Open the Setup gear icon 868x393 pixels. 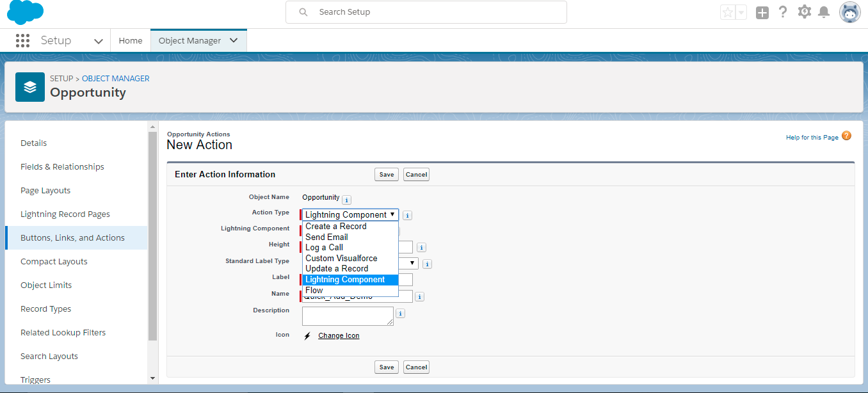coord(804,12)
